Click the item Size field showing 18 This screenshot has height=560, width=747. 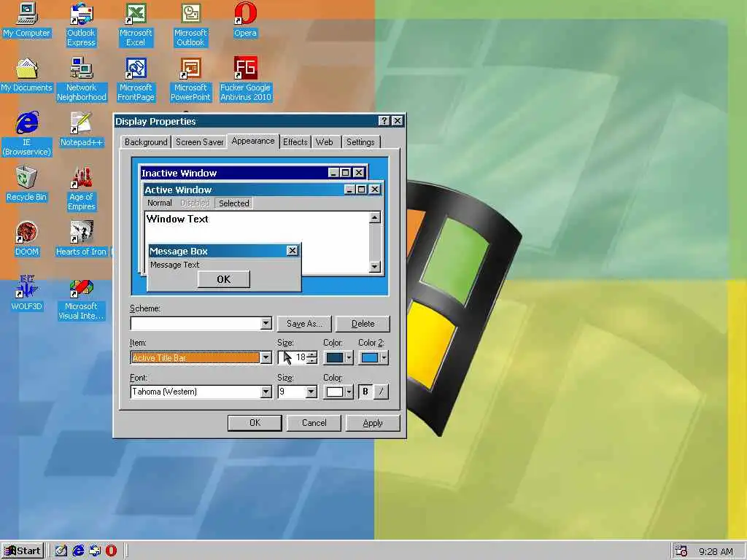293,357
